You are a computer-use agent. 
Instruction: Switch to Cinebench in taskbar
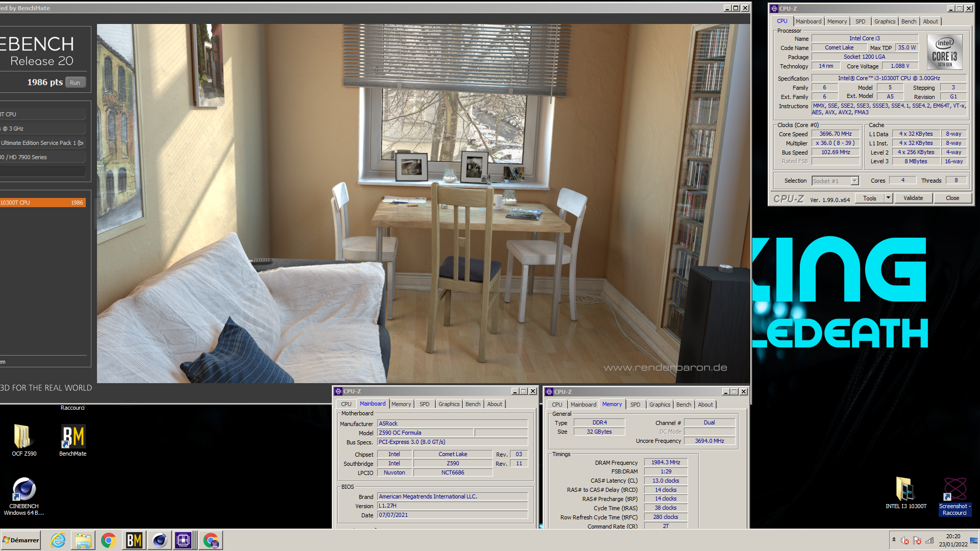pyautogui.click(x=159, y=540)
